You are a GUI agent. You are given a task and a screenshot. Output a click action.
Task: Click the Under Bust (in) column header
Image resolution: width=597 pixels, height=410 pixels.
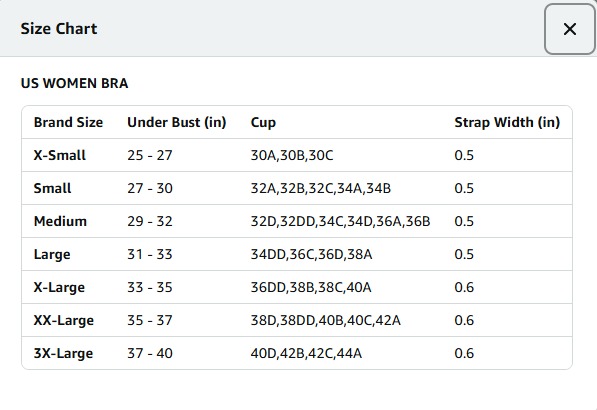(177, 122)
